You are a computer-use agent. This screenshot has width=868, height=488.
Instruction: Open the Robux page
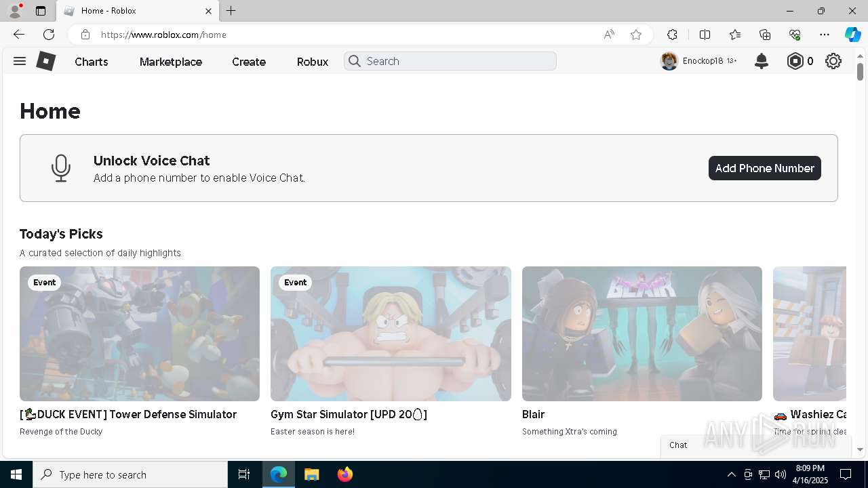313,62
